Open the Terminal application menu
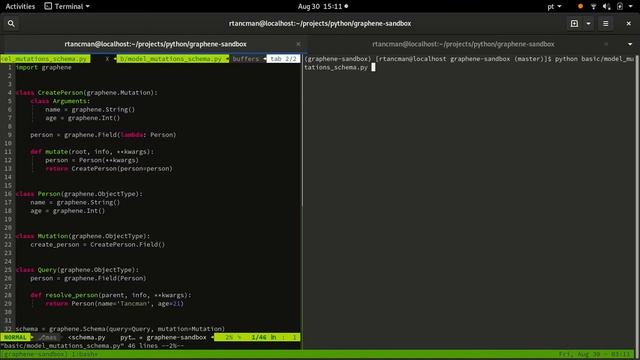The width and height of the screenshot is (640, 360). click(67, 6)
